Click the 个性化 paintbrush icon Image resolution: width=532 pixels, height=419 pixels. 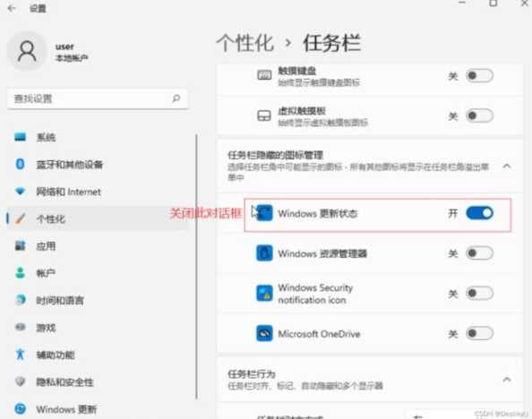(20, 218)
